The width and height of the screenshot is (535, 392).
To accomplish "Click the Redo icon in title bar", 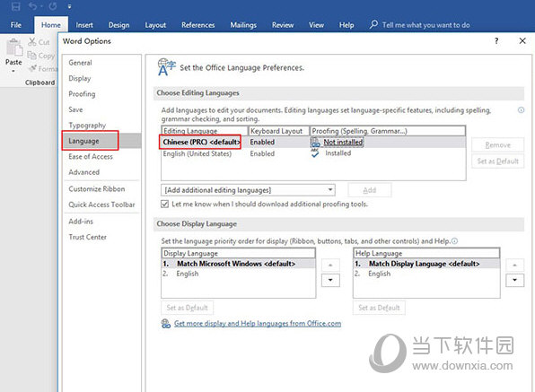I will [53, 6].
